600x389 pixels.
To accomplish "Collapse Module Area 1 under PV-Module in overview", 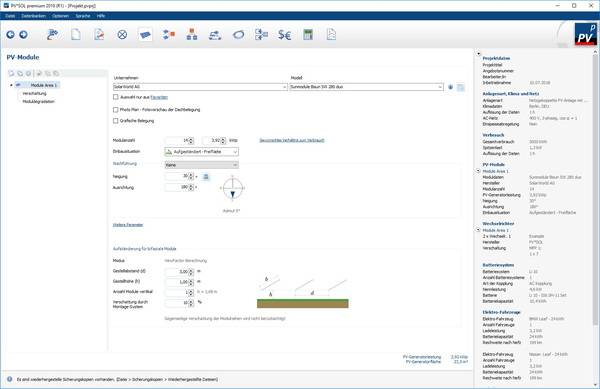I will point(478,171).
